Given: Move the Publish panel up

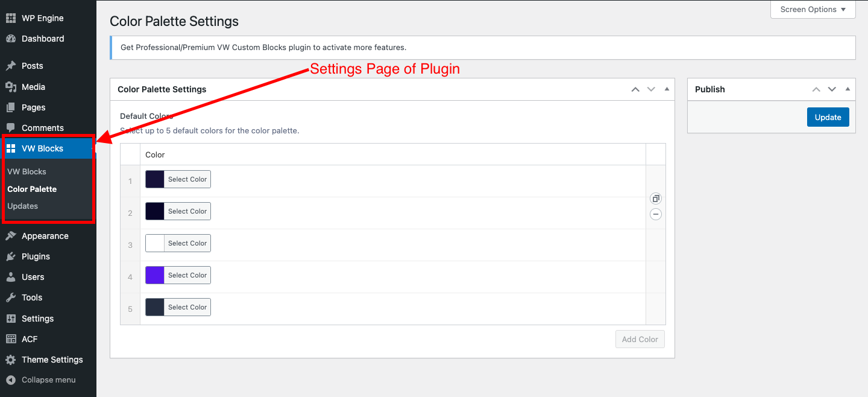Looking at the screenshot, I should point(816,89).
